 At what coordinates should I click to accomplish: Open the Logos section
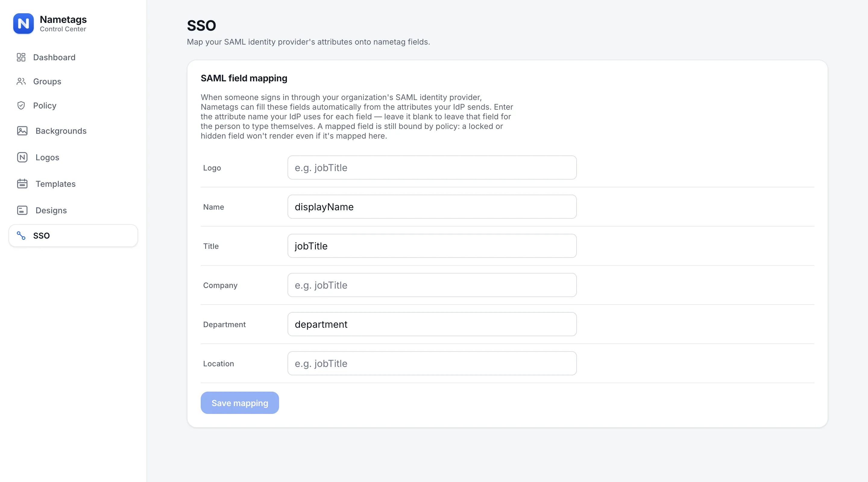(x=73, y=157)
